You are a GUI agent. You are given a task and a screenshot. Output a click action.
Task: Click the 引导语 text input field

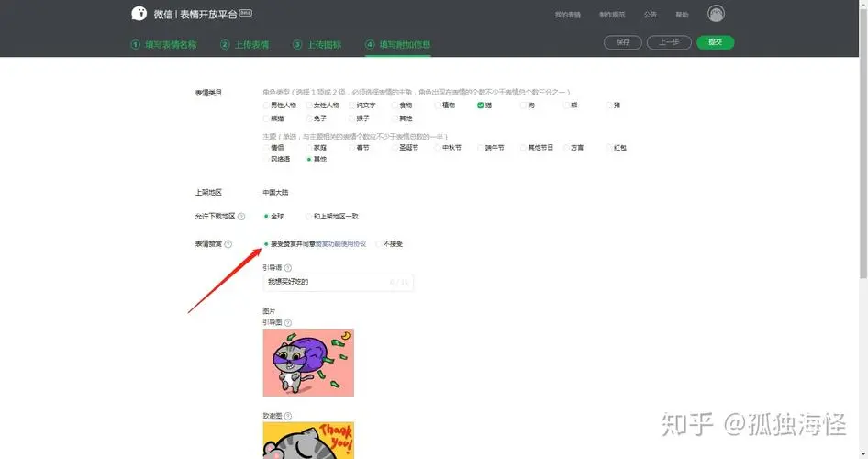pos(339,283)
